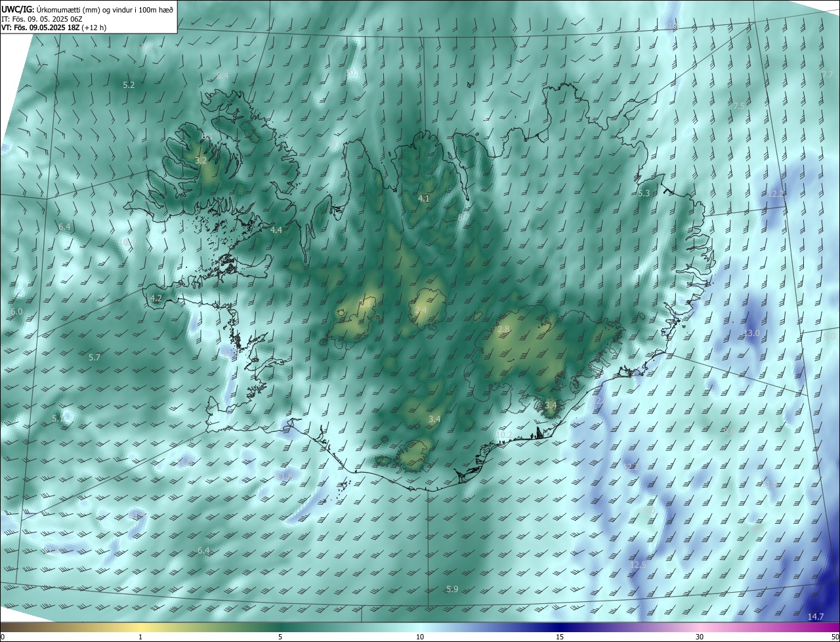Click the 5.7 value label
Image resolution: width=840 pixels, height=642 pixels.
click(x=94, y=358)
